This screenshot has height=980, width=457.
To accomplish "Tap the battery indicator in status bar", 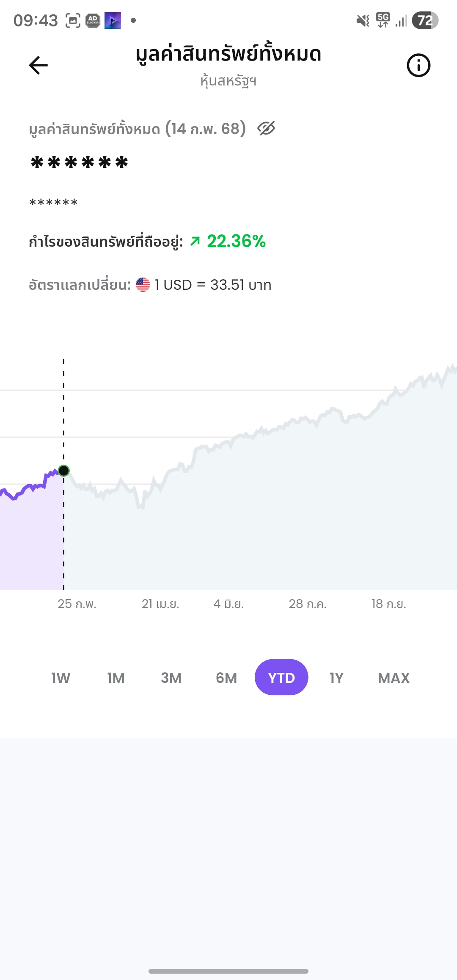I will pyautogui.click(x=425, y=20).
